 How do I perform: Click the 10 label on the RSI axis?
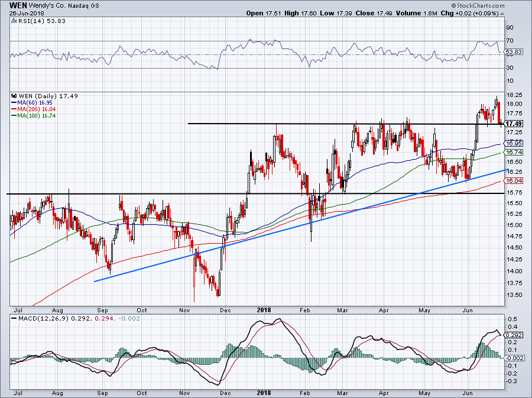click(510, 81)
